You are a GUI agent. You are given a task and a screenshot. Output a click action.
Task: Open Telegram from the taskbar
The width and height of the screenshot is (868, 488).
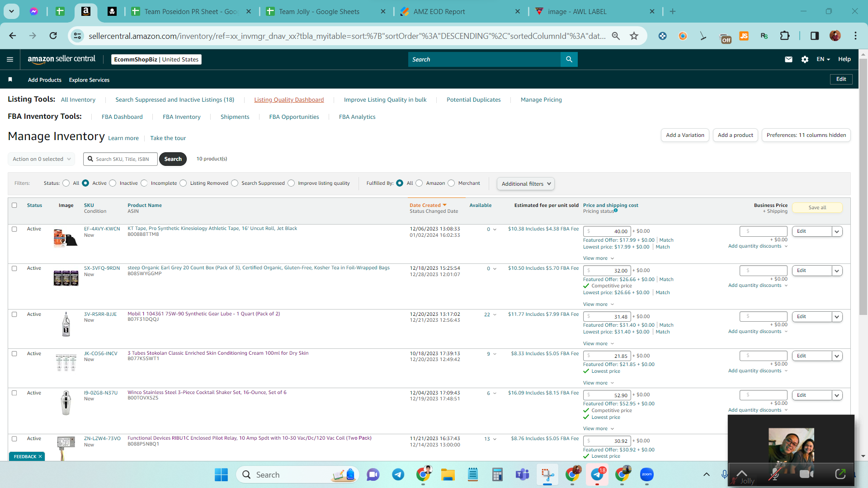(x=398, y=474)
